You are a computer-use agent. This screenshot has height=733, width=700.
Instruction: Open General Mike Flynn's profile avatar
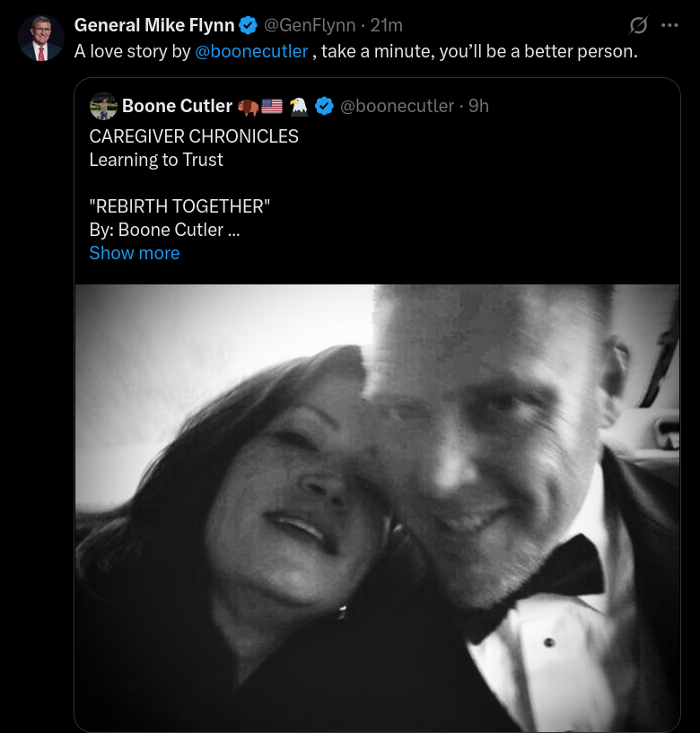point(40,39)
